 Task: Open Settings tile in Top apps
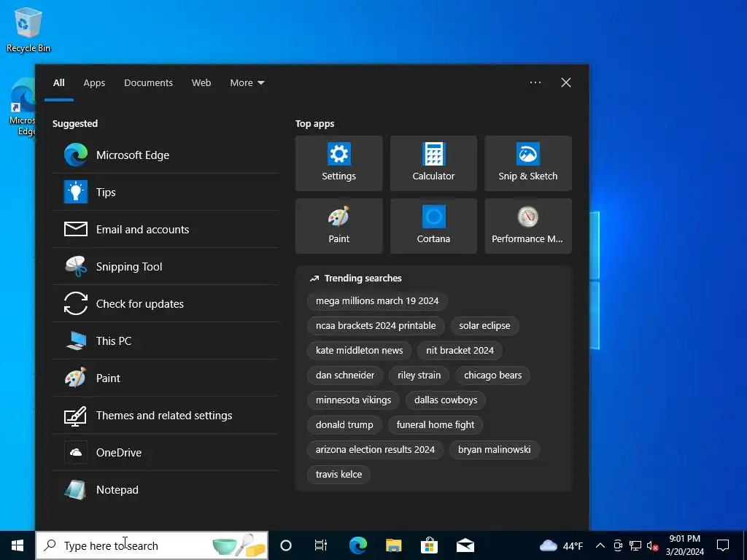[338, 163]
